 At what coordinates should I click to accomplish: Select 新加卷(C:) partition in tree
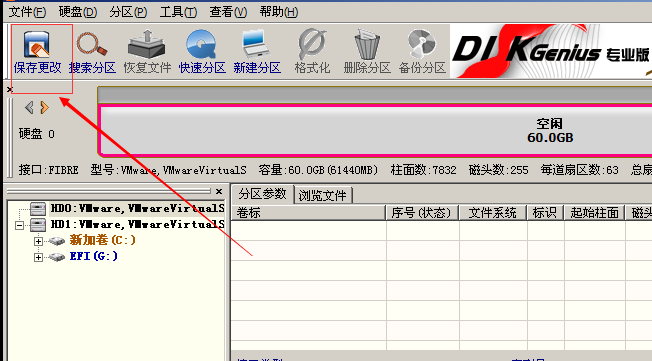pos(102,240)
